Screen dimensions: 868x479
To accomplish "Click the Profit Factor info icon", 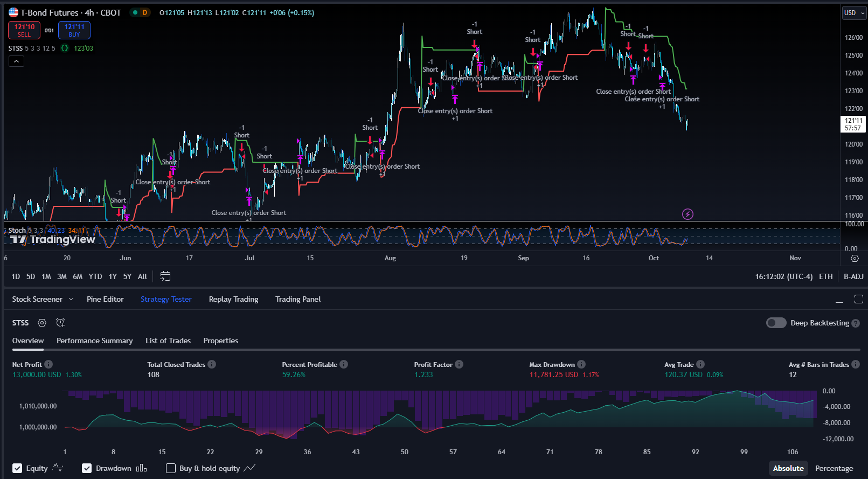I will tap(459, 364).
